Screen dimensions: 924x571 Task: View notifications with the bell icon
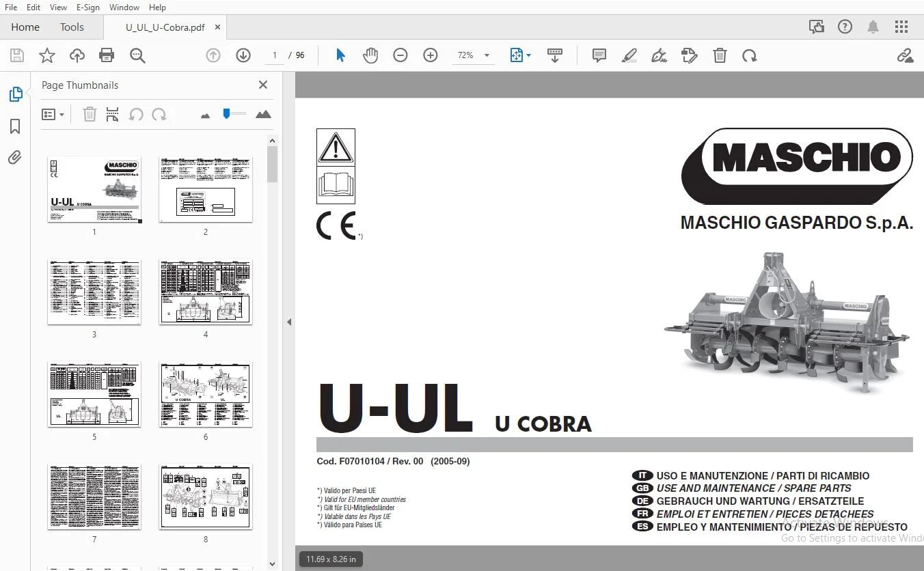[873, 27]
